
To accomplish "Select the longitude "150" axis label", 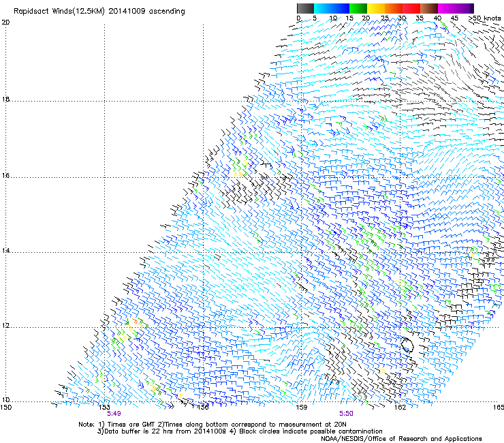I will click(6, 408).
